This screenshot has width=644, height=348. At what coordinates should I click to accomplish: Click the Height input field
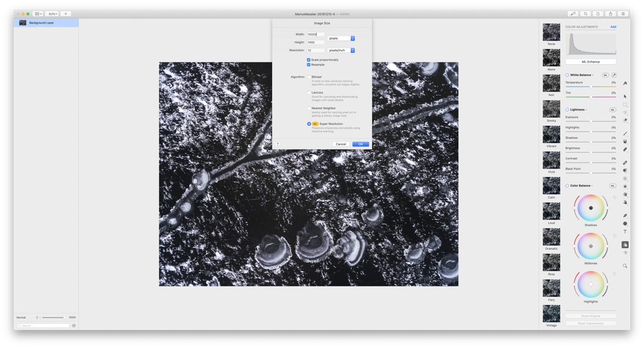[x=316, y=42]
